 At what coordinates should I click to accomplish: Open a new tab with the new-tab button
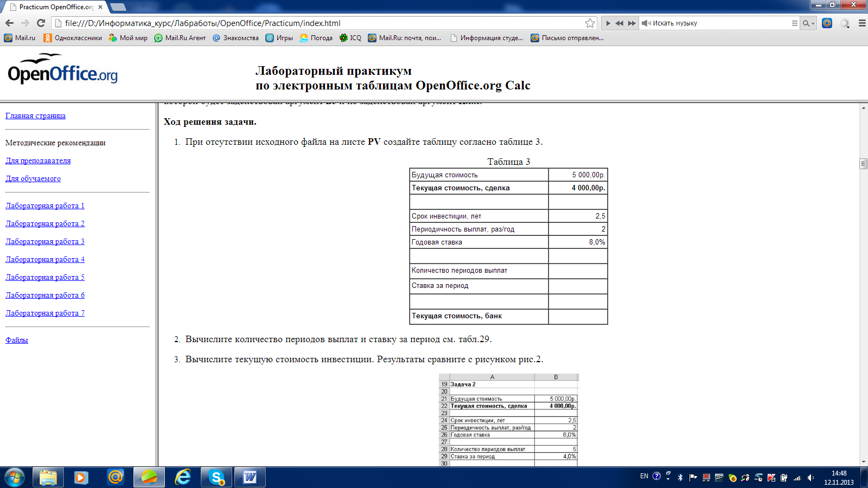pos(118,7)
